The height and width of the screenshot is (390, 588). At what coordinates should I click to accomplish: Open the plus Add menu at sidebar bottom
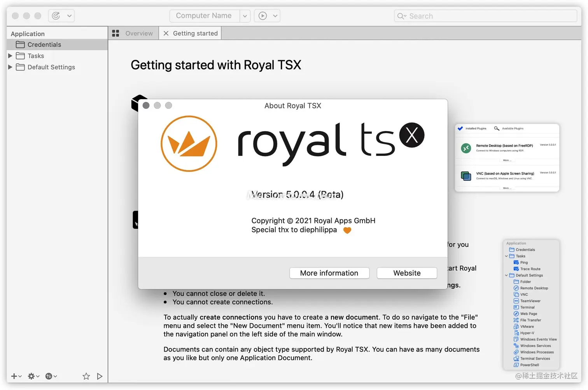pos(16,376)
